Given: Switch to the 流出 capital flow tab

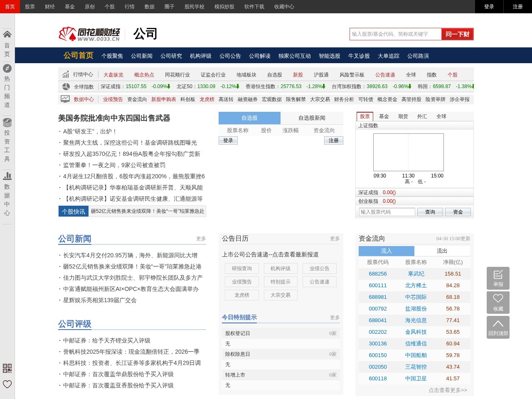Looking at the screenshot, I should pos(442,251).
